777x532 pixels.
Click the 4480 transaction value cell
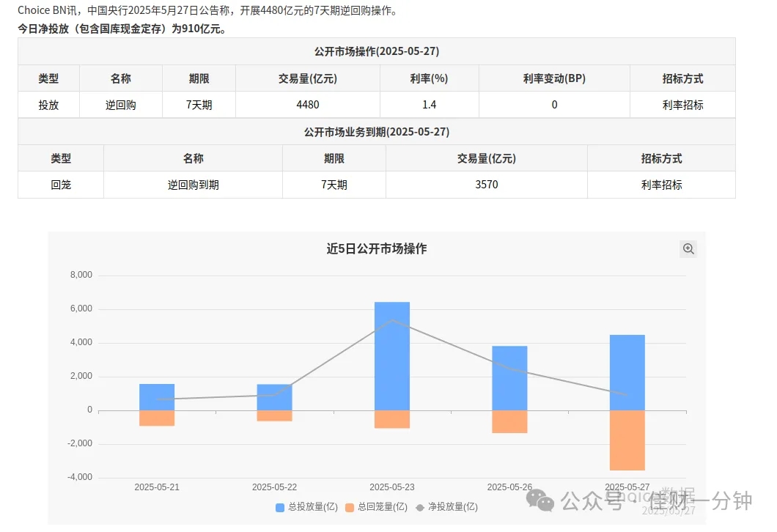[308, 105]
